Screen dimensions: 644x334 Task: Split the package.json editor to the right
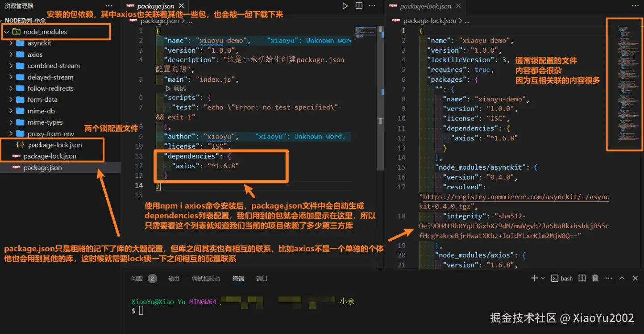tap(359, 6)
